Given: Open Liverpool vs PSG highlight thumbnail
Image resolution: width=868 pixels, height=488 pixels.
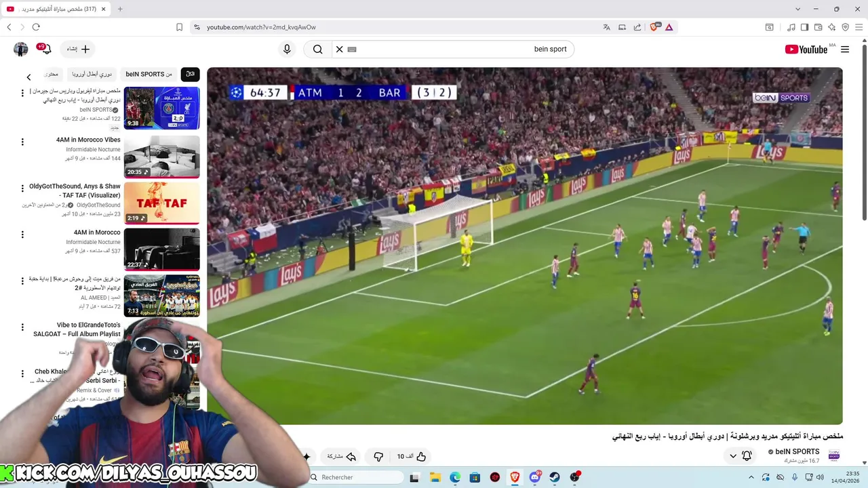Looking at the screenshot, I should 161,108.
